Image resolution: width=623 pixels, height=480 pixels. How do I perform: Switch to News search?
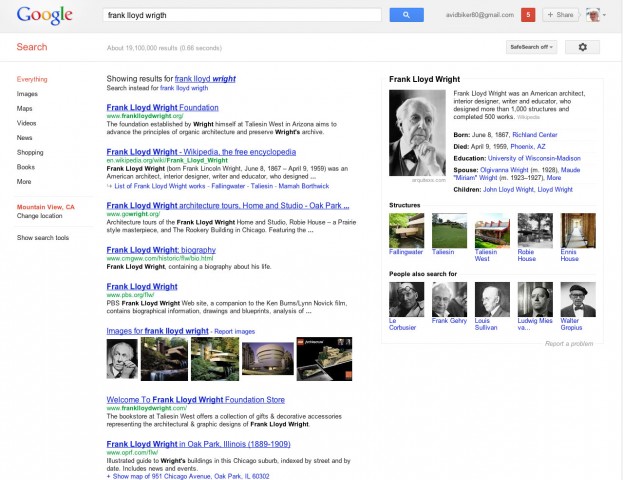(x=24, y=138)
